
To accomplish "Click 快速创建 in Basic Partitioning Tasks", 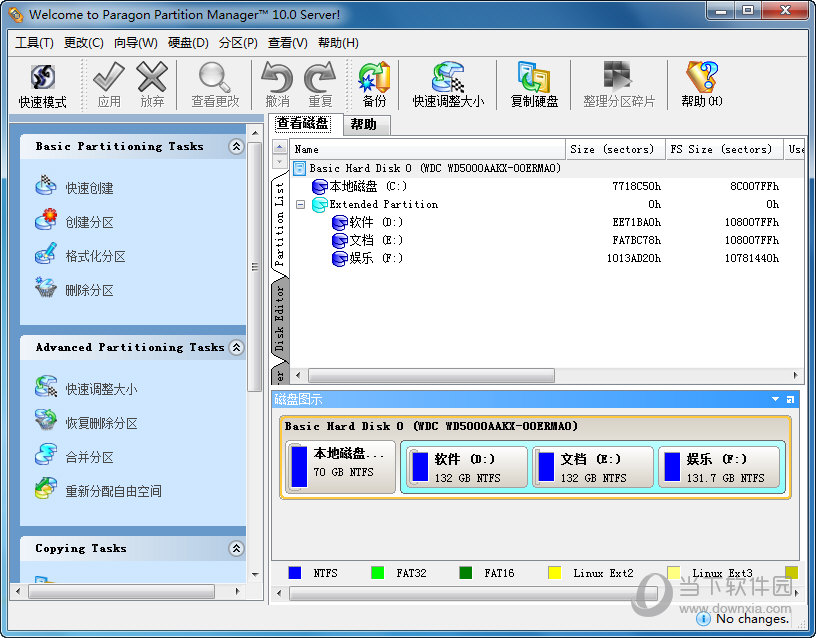I will [89, 188].
